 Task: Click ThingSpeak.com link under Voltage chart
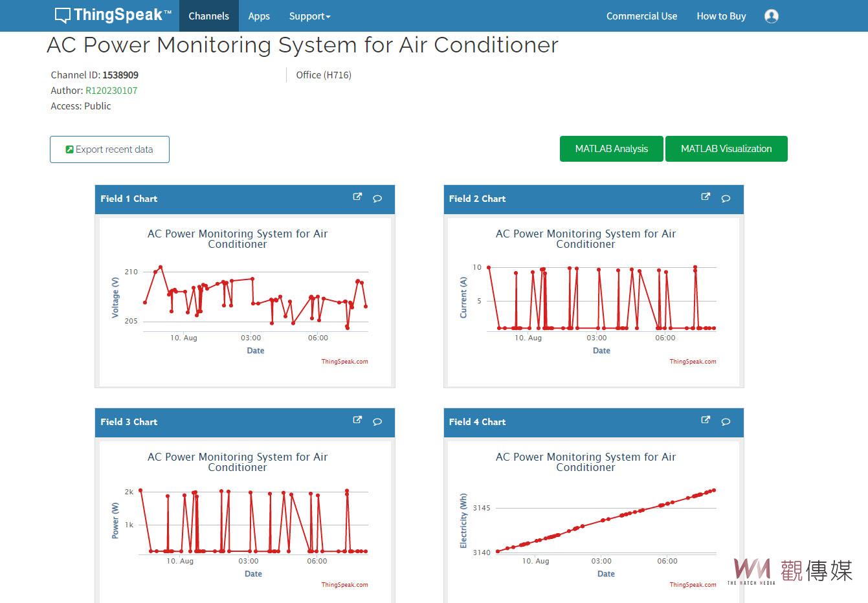coord(344,362)
